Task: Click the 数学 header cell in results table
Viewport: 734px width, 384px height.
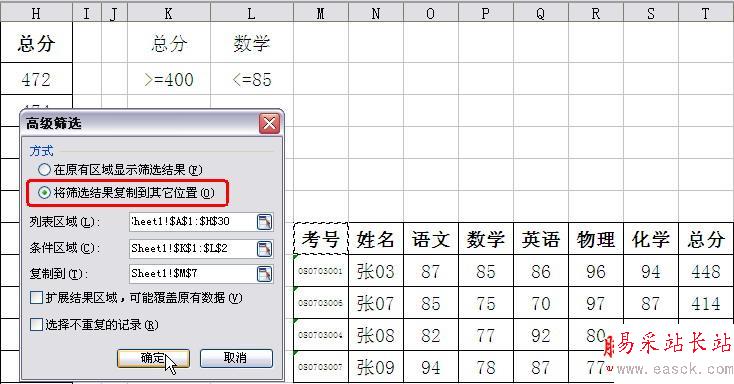Action: 486,239
